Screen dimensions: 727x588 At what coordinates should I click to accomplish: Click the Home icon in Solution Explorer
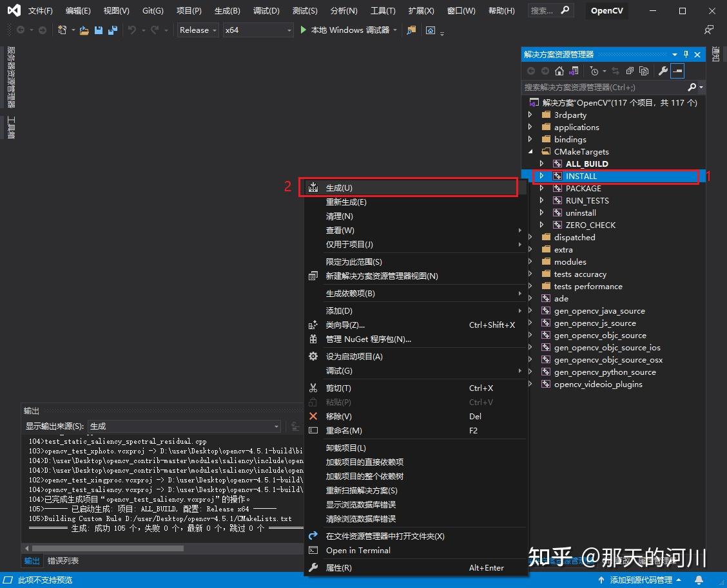[x=559, y=71]
